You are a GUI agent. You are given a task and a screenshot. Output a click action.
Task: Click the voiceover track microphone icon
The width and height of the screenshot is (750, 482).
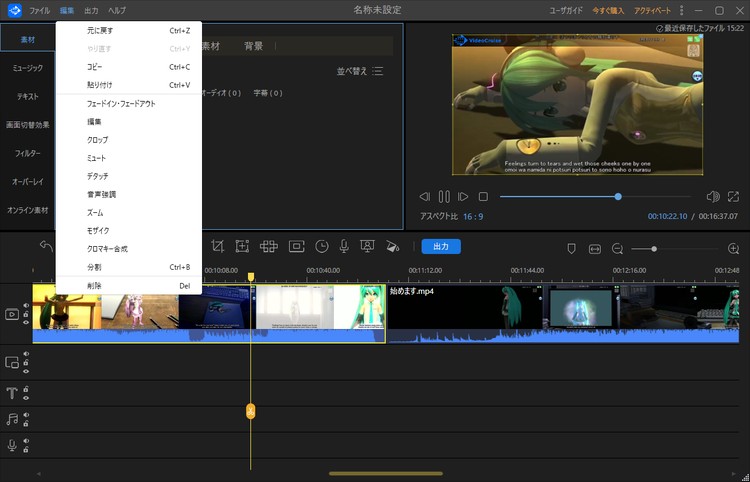tap(12, 446)
